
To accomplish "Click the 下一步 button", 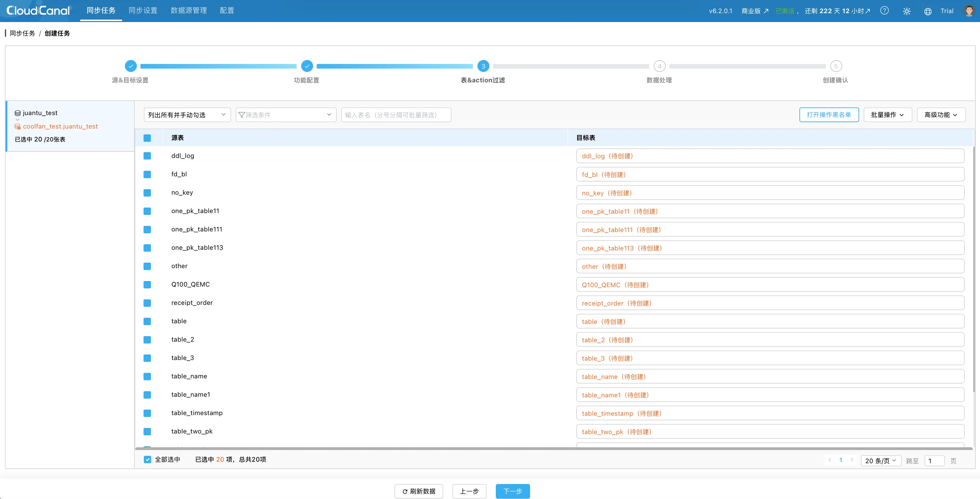I will click(x=512, y=491).
